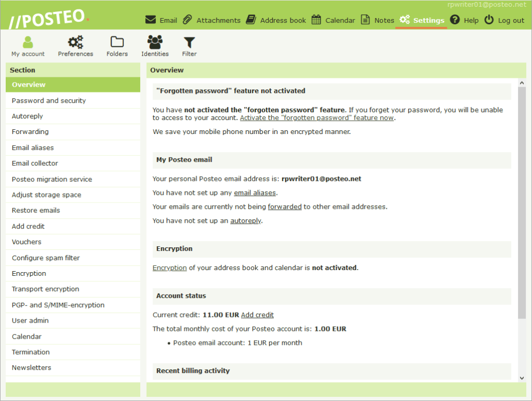Open the Autoreply section
Image resolution: width=532 pixels, height=401 pixels.
pos(73,116)
